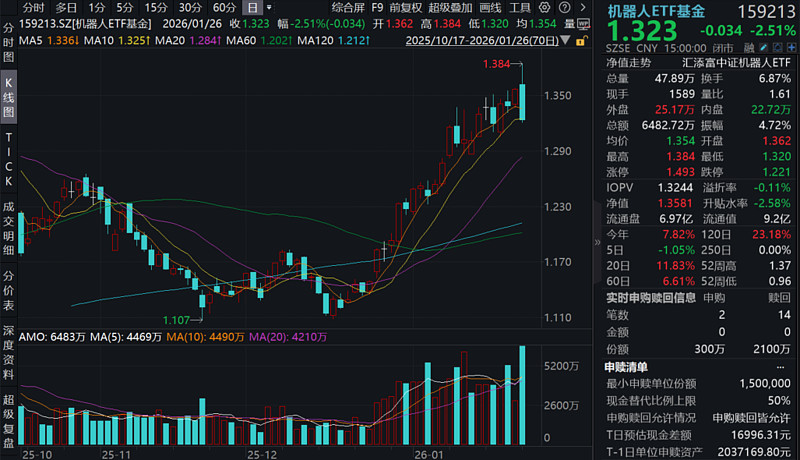
Task: Switch to the 60分 period tab
Action: [224, 8]
